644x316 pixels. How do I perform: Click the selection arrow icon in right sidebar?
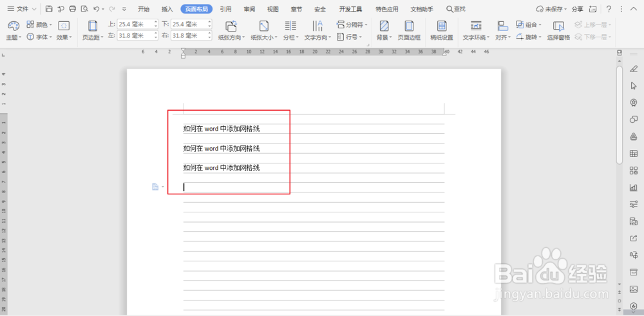point(633,86)
